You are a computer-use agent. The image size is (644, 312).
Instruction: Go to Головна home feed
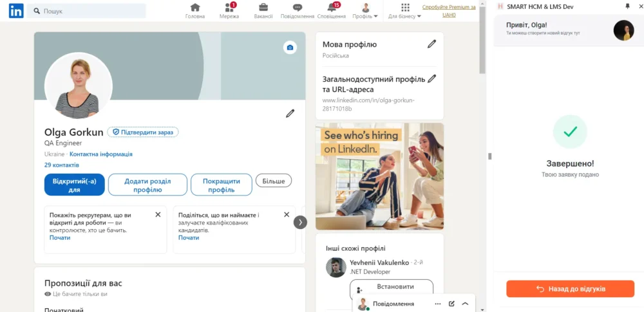pos(195,10)
